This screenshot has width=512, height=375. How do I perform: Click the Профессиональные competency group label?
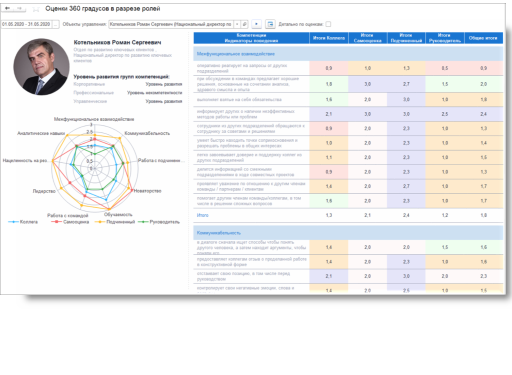(94, 93)
